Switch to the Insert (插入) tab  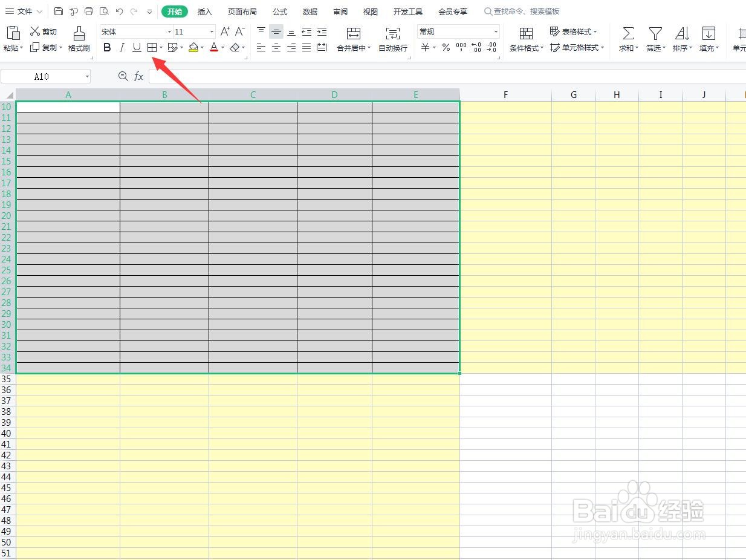point(205,11)
